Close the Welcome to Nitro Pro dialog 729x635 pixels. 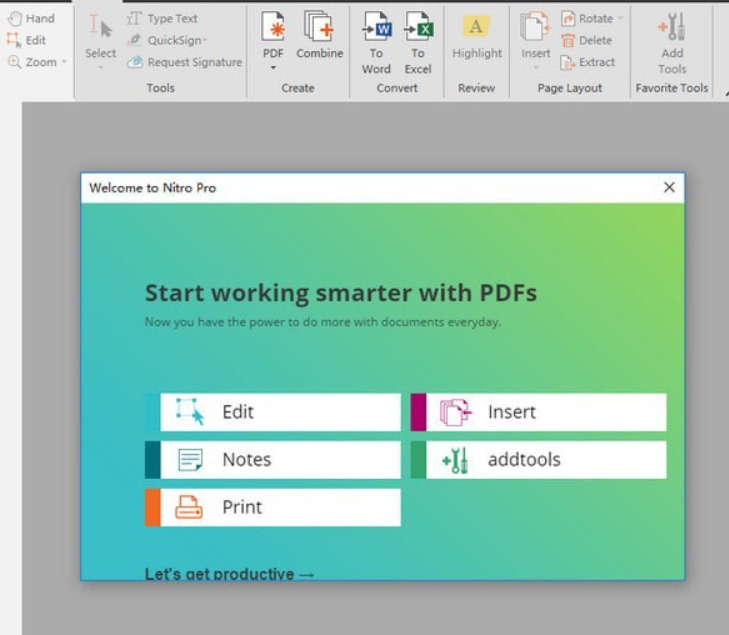[x=669, y=187]
